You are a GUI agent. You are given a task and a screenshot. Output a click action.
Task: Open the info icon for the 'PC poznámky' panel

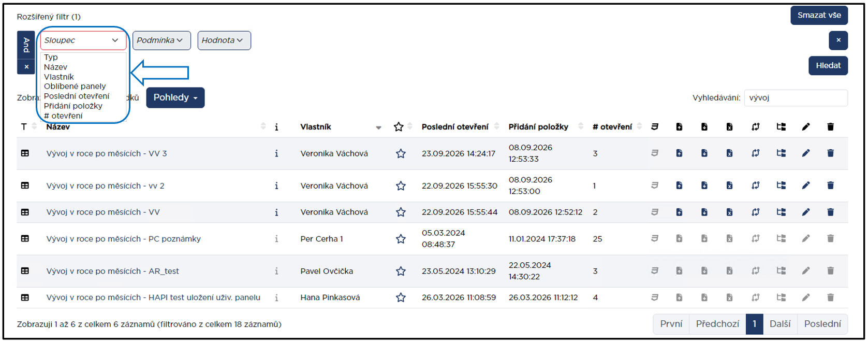click(276, 239)
